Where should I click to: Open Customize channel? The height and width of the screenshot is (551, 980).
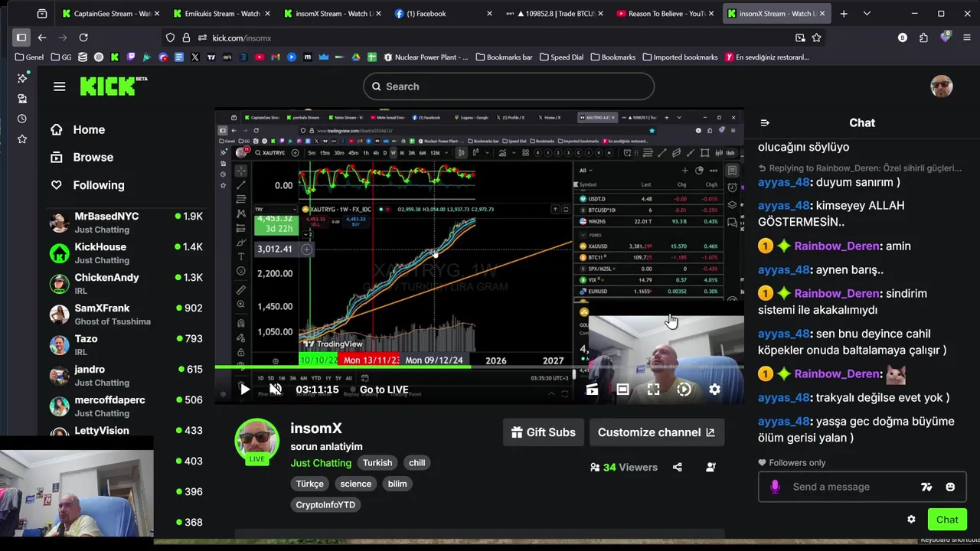(x=656, y=432)
